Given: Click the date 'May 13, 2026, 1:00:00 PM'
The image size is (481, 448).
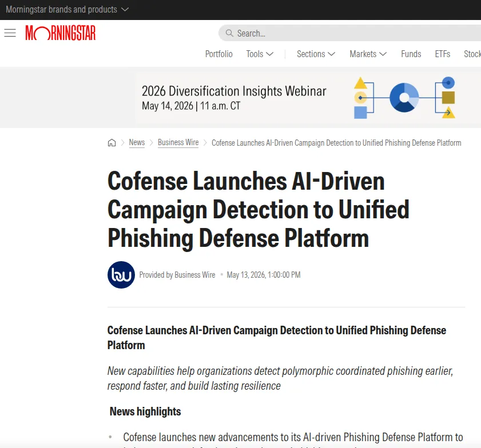Looking at the screenshot, I should click(264, 275).
